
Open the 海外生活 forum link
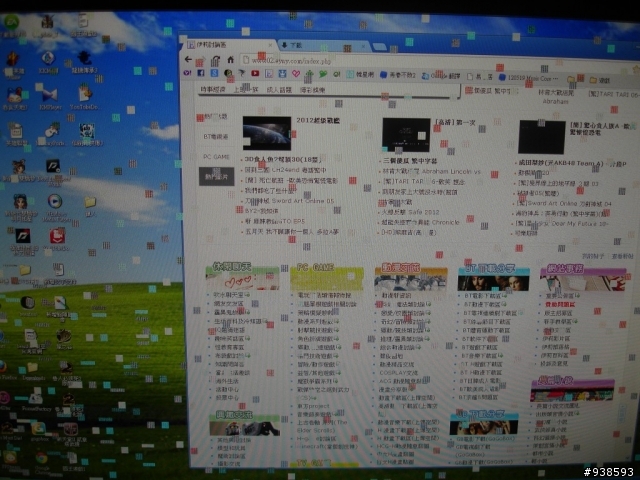pyautogui.click(x=227, y=381)
